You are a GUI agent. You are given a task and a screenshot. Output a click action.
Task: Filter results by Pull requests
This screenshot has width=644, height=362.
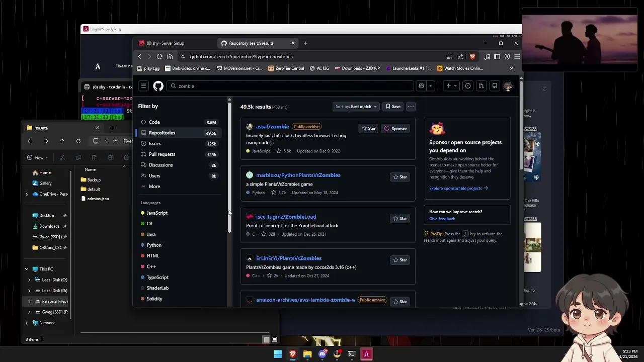[178, 154]
